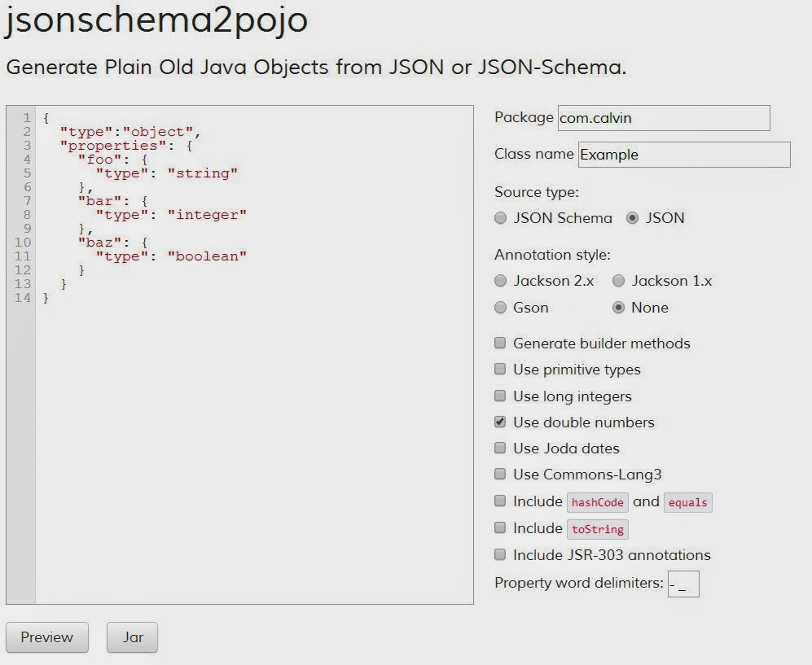This screenshot has width=812, height=665.
Task: Enable Use long integers
Action: point(499,396)
